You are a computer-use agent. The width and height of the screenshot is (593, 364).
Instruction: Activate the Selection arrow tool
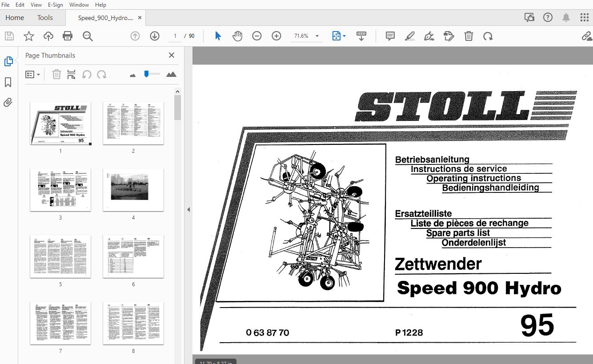coord(218,36)
